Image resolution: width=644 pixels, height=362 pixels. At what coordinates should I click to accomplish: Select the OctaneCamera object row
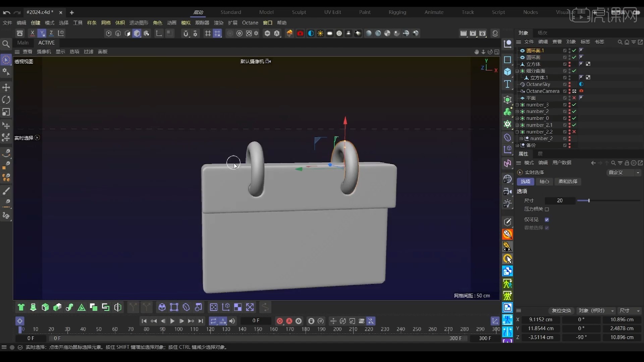pos(542,91)
